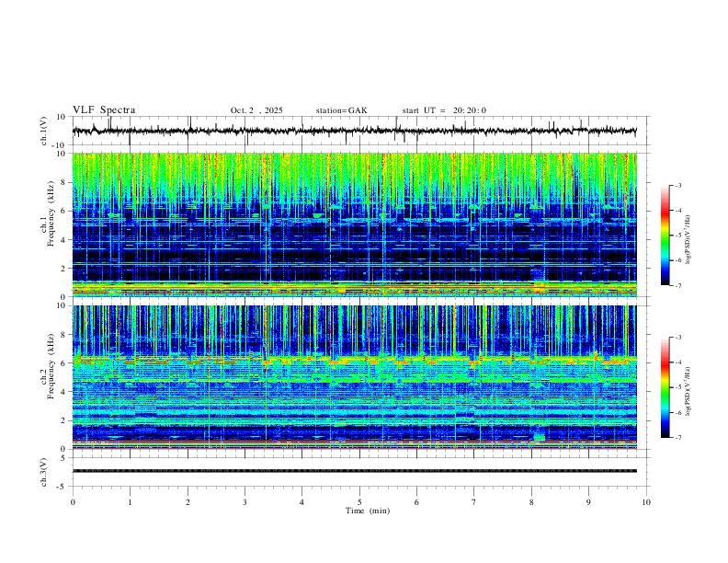Click the '-3' label on upper color bar

coord(677,185)
